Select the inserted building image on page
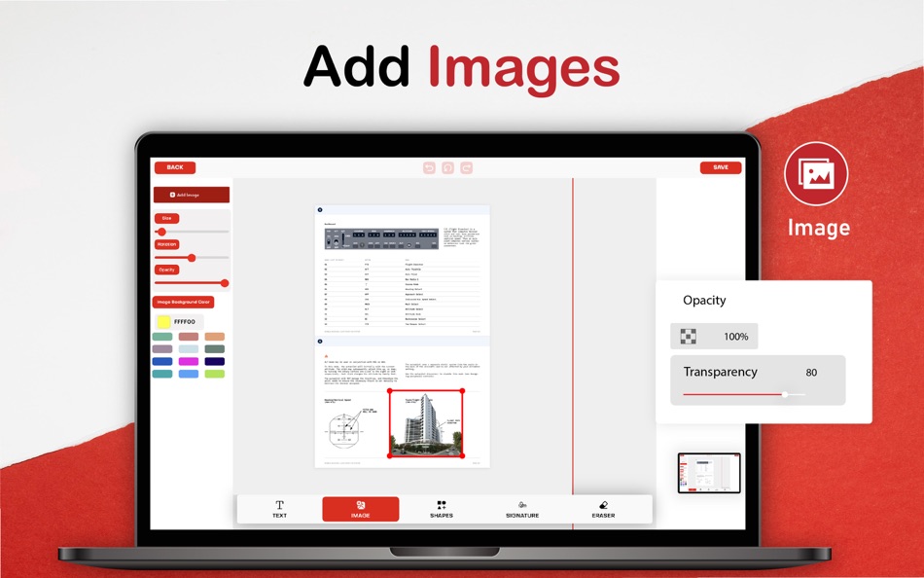Screen dimensions: 924x578 tap(426, 423)
